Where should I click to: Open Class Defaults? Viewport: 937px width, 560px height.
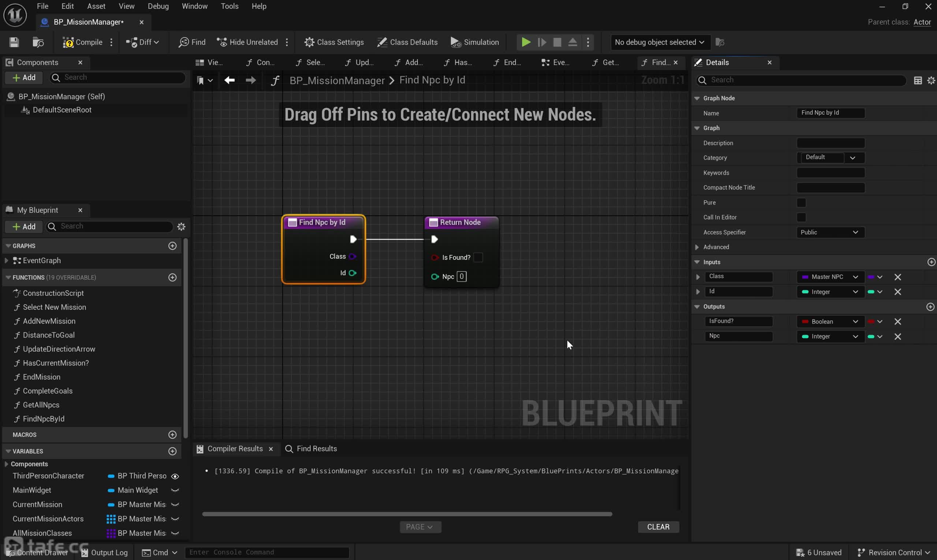pyautogui.click(x=407, y=42)
